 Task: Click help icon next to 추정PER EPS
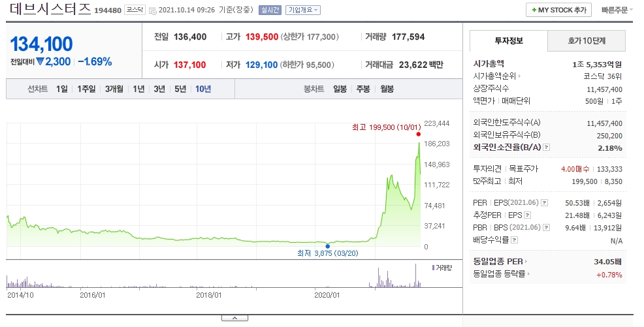click(527, 215)
